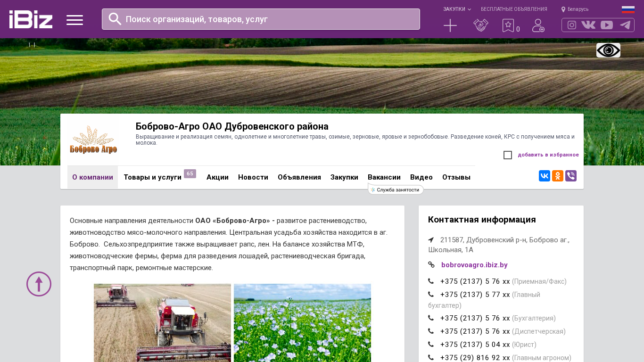
Task: Reveal phone +375 (2137) 5 76 xx Приемная/Факс
Action: click(x=475, y=281)
